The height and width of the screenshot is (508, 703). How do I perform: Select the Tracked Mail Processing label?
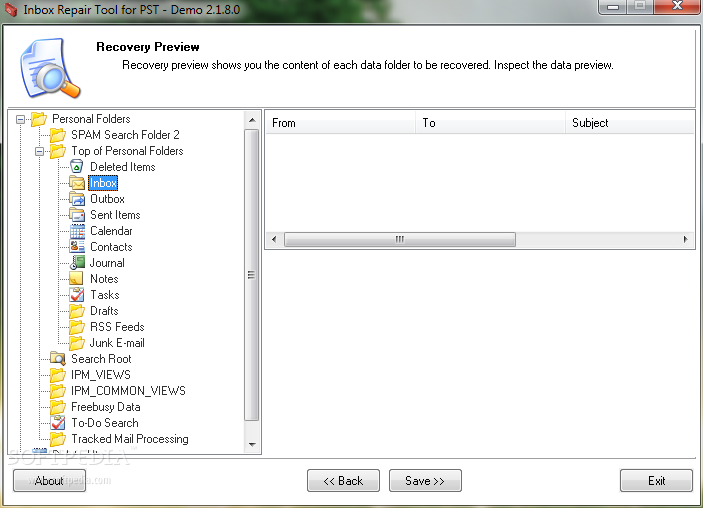pyautogui.click(x=130, y=439)
